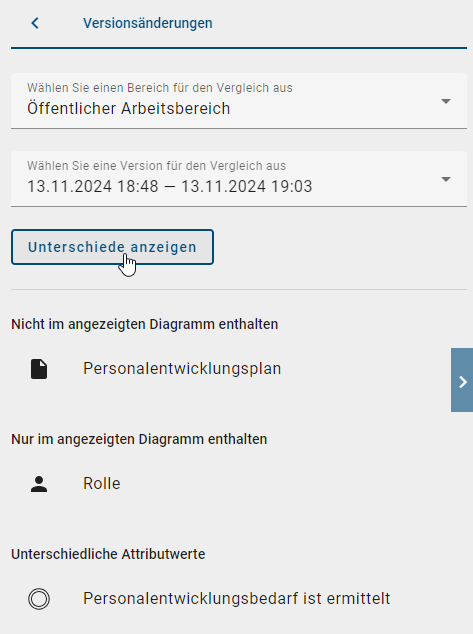The height and width of the screenshot is (634, 473).
Task: Open the version comparison dropdown 13.11.2024
Action: pyautogui.click(x=239, y=179)
